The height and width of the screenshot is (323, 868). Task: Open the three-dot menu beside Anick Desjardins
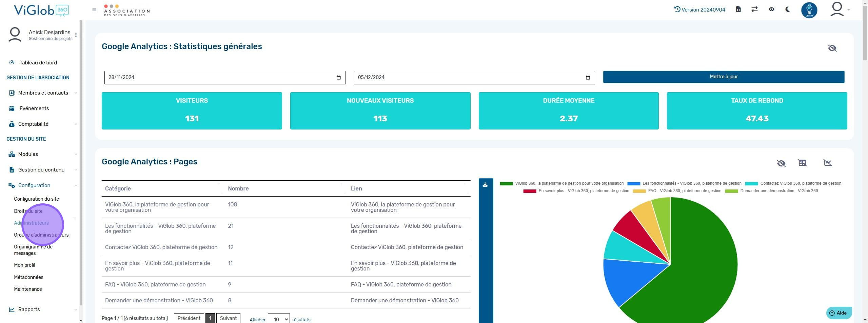point(76,35)
